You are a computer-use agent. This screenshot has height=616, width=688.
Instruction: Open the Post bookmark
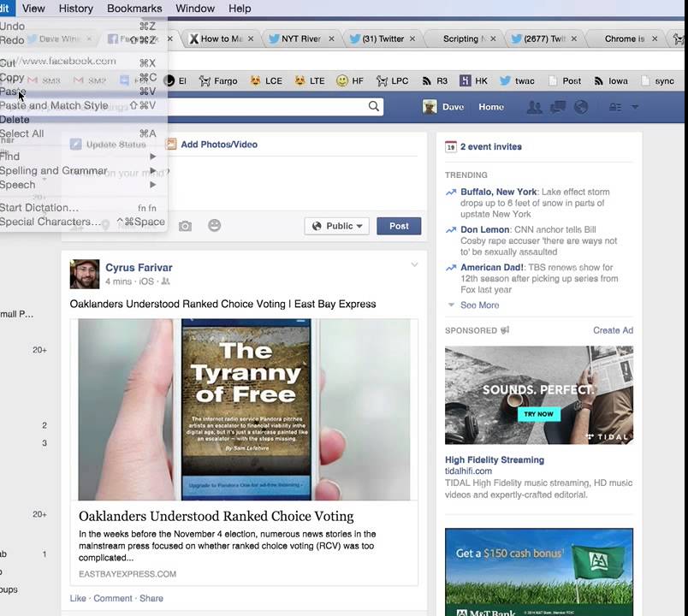pyautogui.click(x=565, y=80)
